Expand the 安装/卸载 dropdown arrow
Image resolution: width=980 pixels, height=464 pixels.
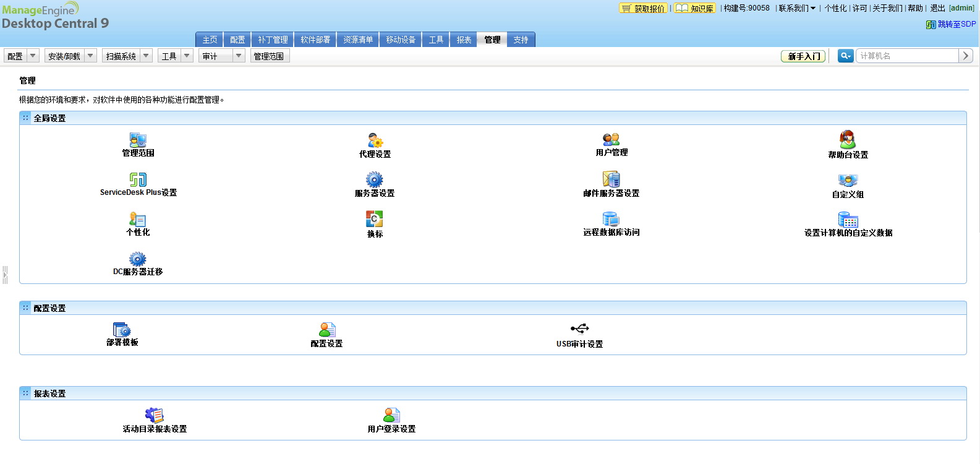[x=91, y=56]
